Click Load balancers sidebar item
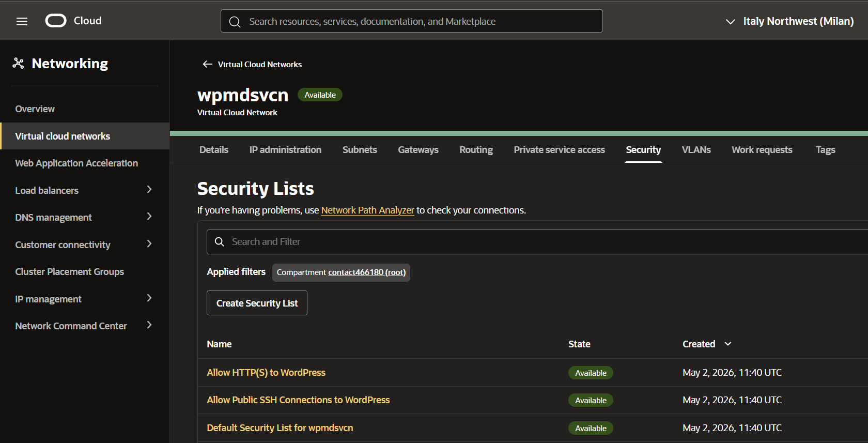This screenshot has width=868, height=443. pos(47,190)
